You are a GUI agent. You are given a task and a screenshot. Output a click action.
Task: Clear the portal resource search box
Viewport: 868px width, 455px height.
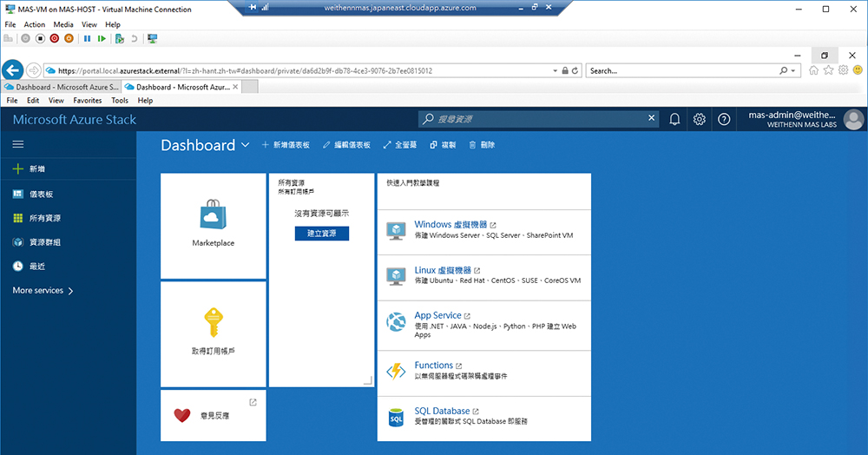coord(652,118)
